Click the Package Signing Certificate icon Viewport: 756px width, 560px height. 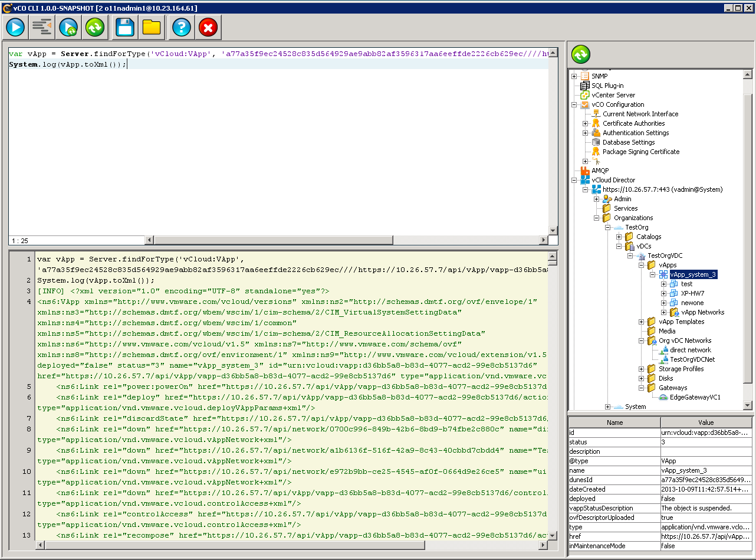point(596,152)
